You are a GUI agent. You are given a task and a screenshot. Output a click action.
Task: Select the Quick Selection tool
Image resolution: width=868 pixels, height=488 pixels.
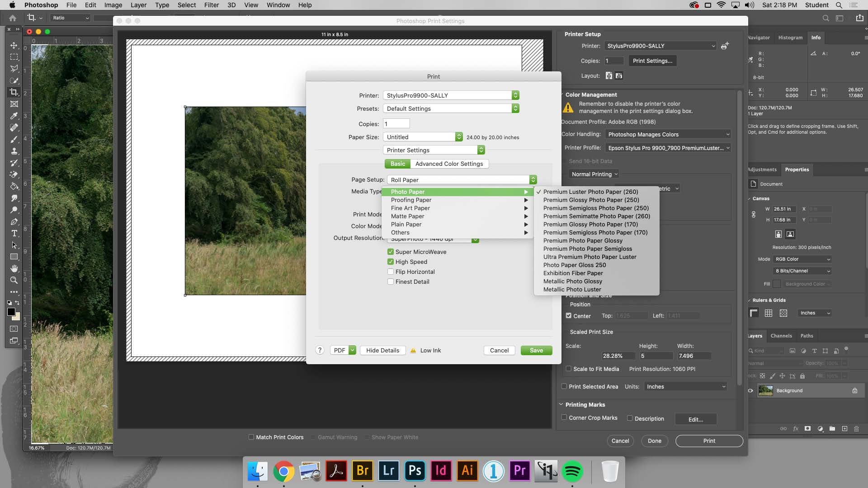point(14,80)
